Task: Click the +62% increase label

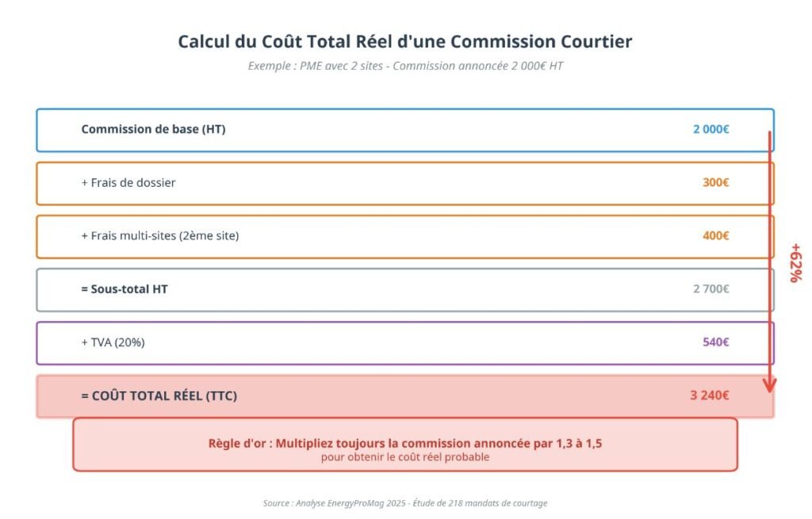Action: 795,262
